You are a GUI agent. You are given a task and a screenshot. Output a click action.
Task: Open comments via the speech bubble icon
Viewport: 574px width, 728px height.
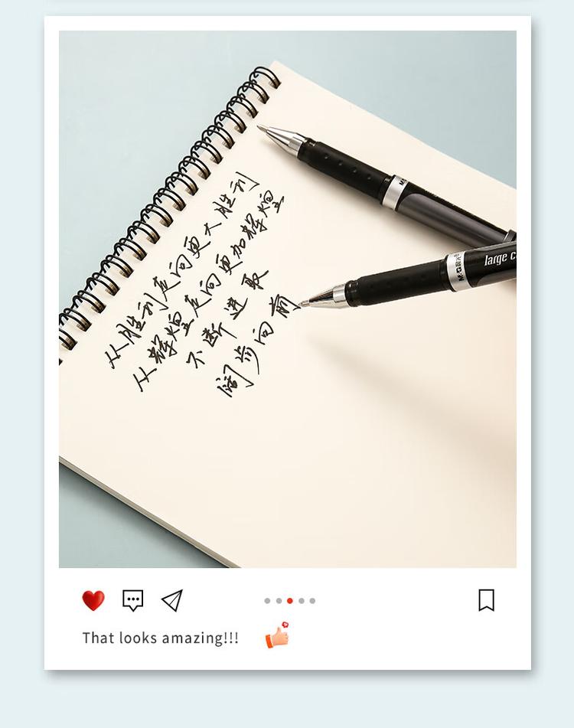[132, 600]
